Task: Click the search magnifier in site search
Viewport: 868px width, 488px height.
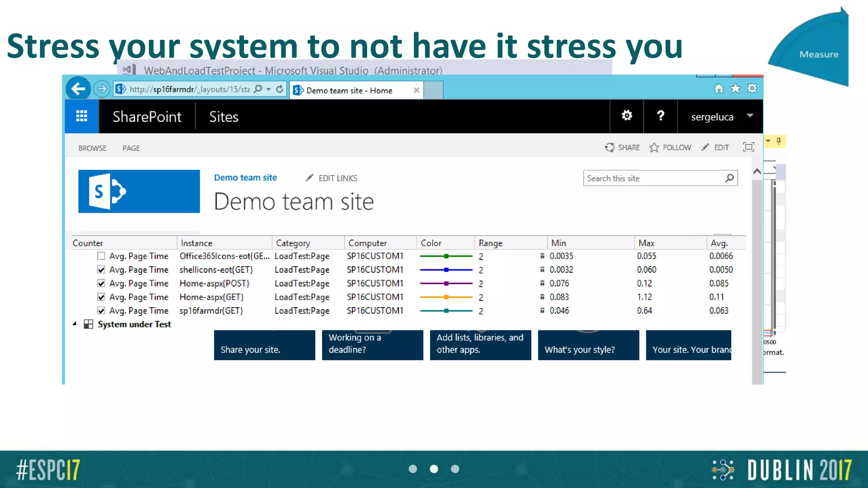Action: pyautogui.click(x=729, y=178)
